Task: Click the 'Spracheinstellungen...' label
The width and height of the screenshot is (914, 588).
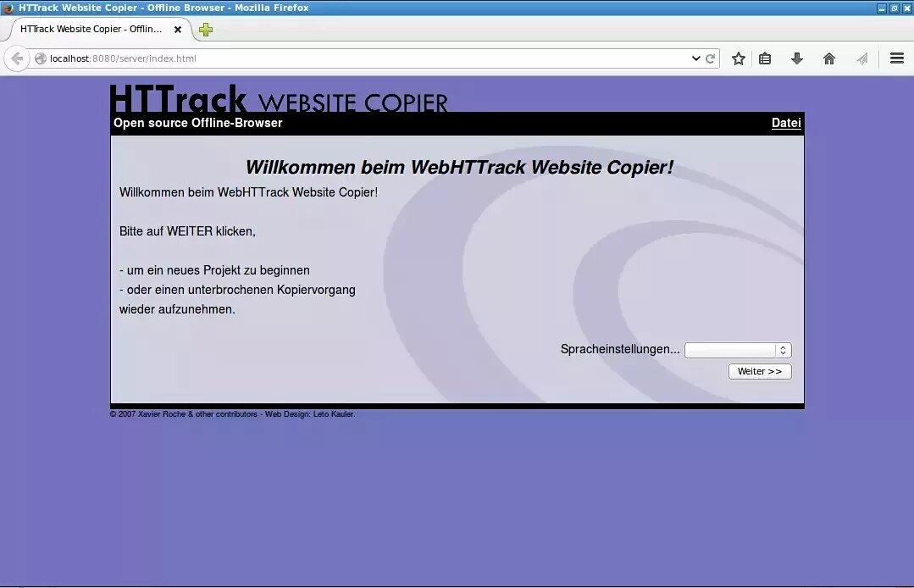Action: tap(619, 349)
